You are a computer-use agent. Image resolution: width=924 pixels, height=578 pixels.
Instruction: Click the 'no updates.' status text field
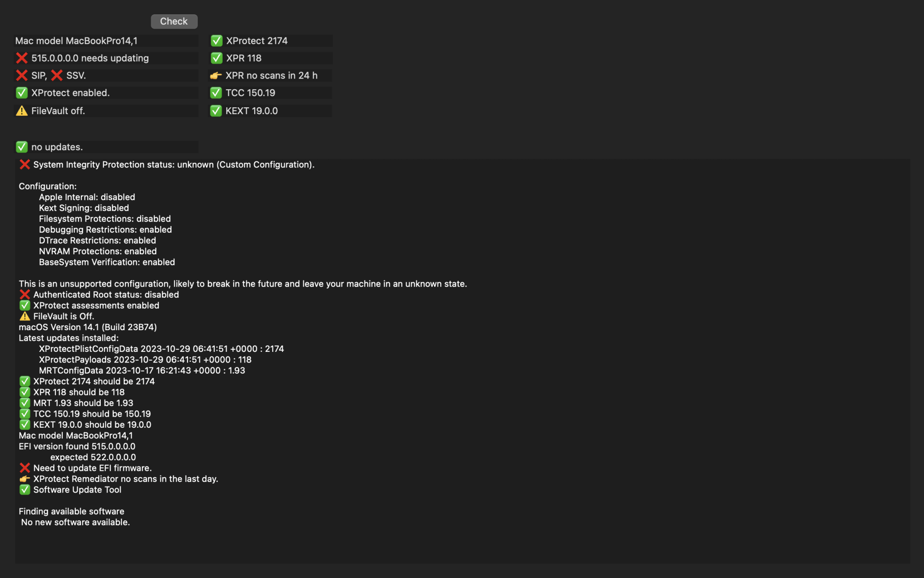click(x=107, y=147)
